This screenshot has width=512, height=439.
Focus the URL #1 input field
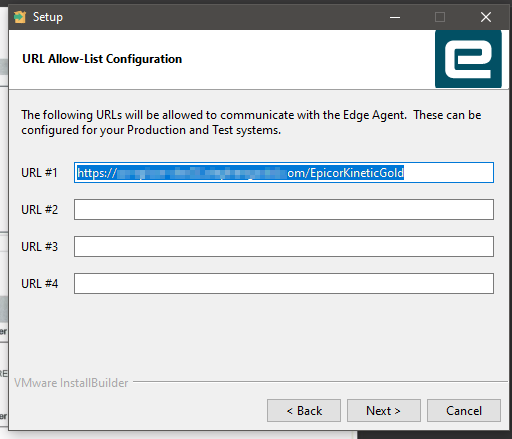coord(284,173)
